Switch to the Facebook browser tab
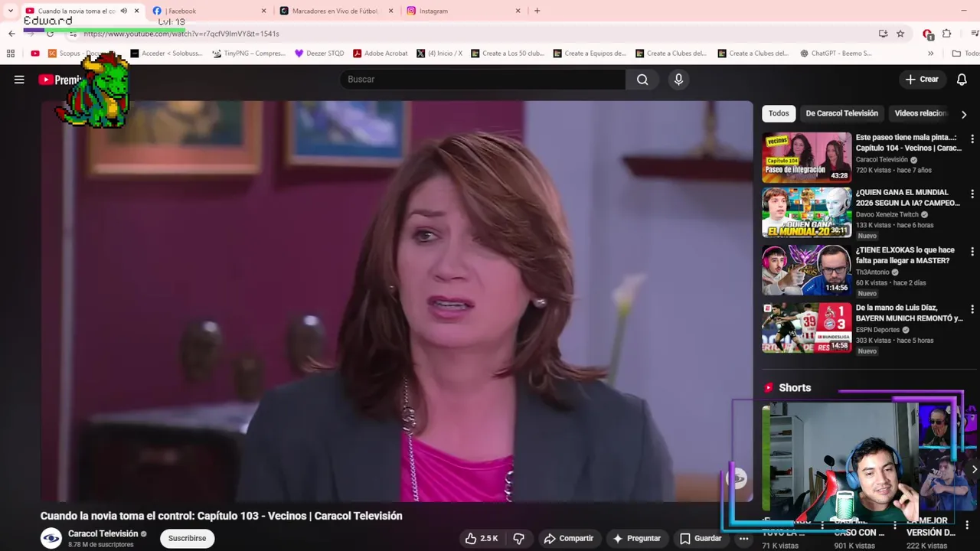This screenshot has height=551, width=980. [210, 11]
